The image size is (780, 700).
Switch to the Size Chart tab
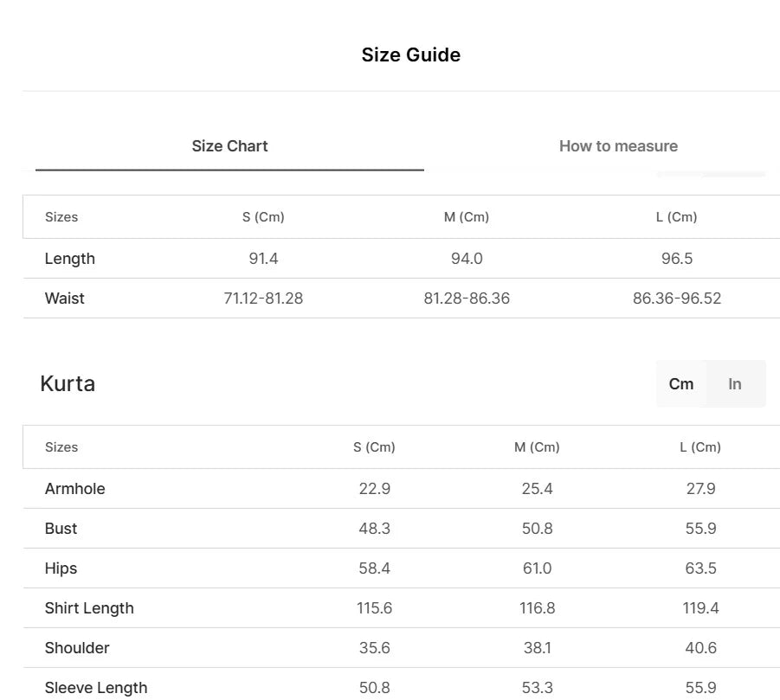tap(229, 146)
